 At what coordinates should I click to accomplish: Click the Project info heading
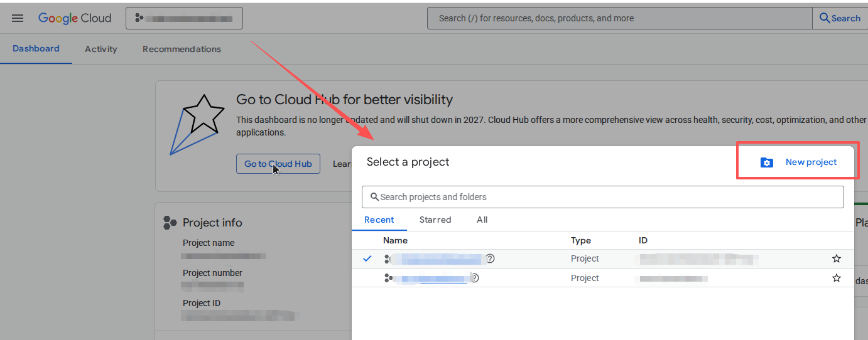212,223
